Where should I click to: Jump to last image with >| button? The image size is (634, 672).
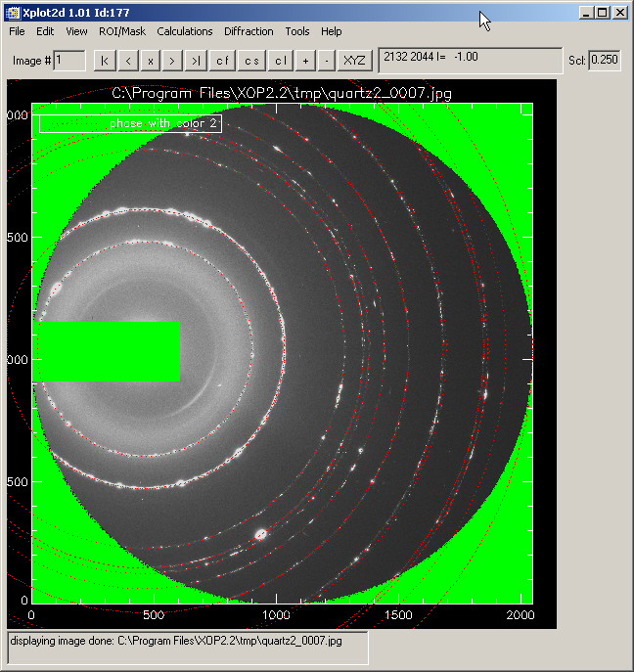tap(197, 61)
